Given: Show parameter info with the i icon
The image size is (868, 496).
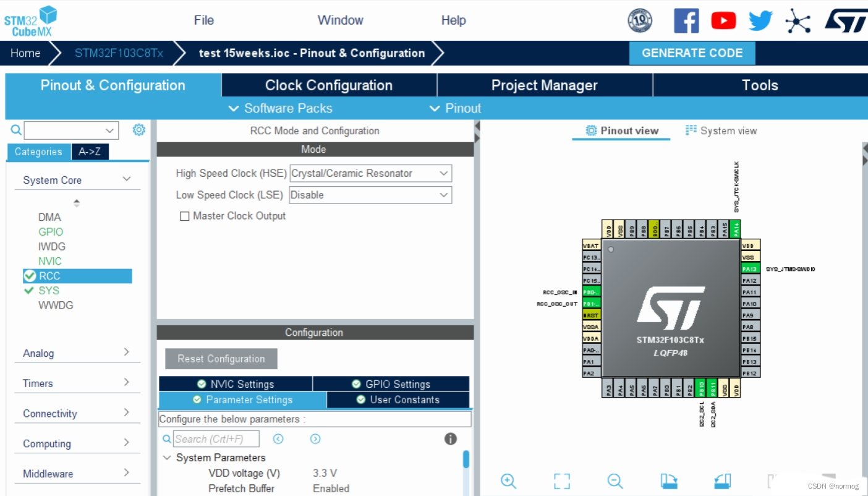Looking at the screenshot, I should coord(451,439).
